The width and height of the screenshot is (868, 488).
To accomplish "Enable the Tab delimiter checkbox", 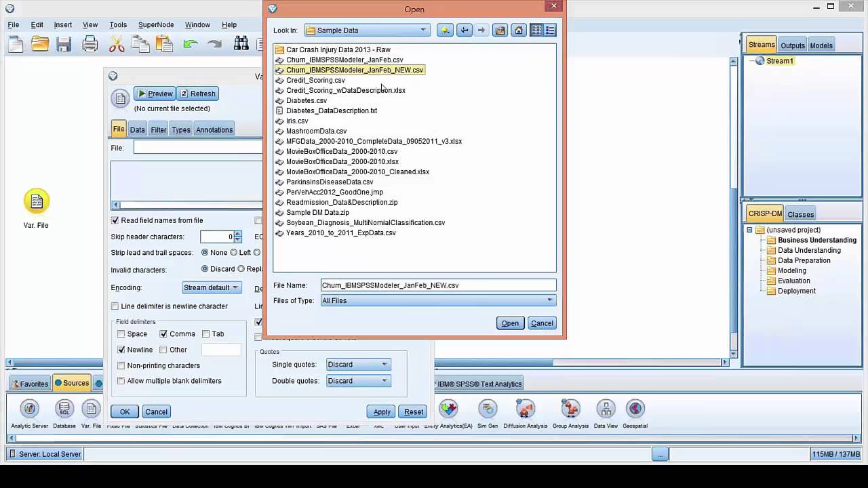I will click(x=205, y=334).
